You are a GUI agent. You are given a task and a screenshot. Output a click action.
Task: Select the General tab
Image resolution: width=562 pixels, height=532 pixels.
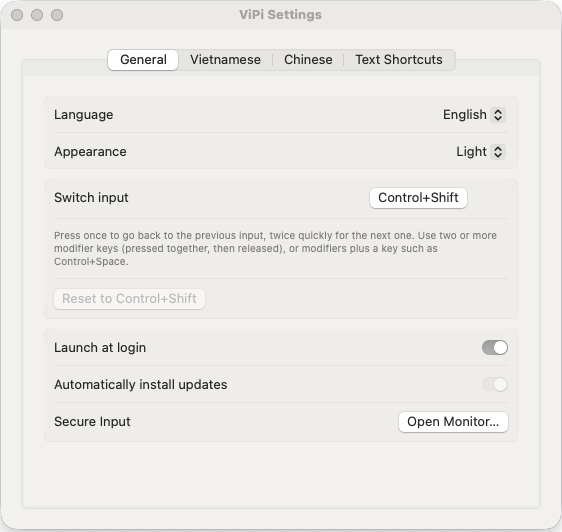(x=143, y=60)
